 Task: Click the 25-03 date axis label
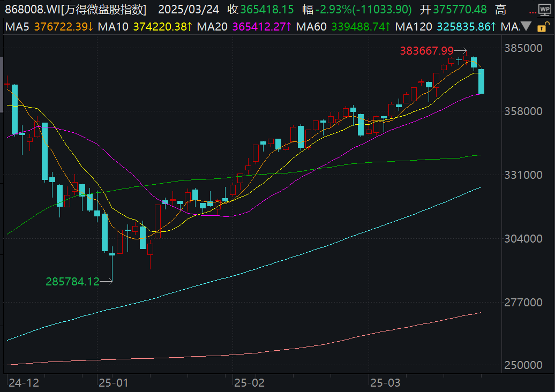(385, 382)
